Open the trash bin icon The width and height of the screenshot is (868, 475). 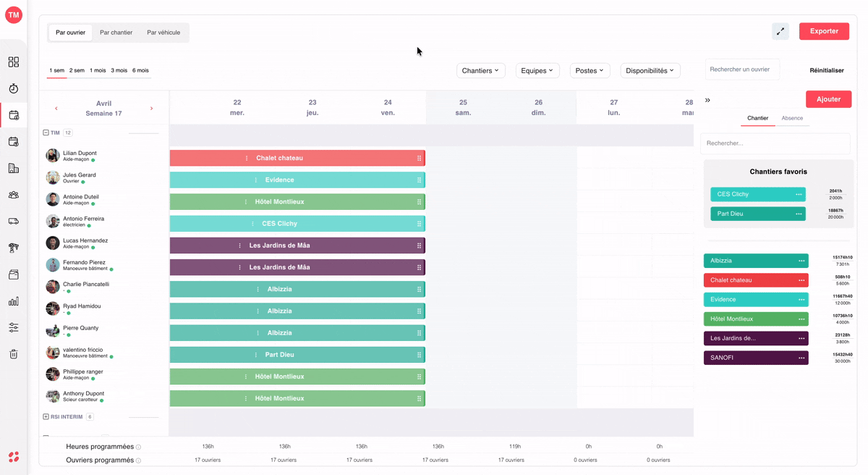(14, 354)
